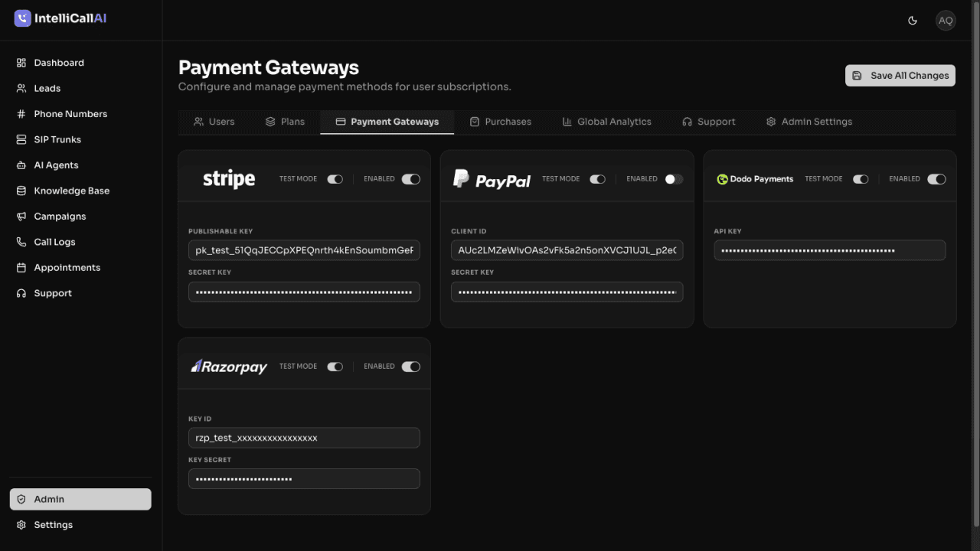Click the Razorpay logo
980x551 pixels.
point(229,367)
